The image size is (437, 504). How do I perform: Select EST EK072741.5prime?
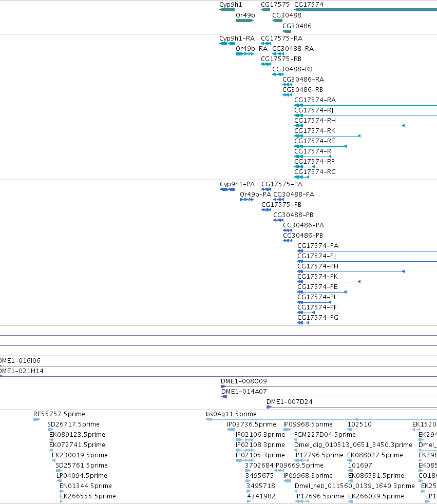pos(77,445)
